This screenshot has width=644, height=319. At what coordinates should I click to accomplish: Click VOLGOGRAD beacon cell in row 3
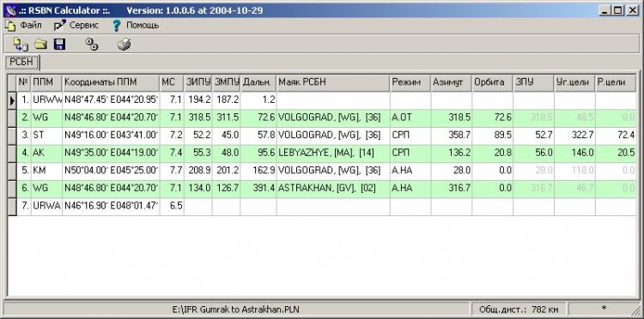[x=333, y=135]
